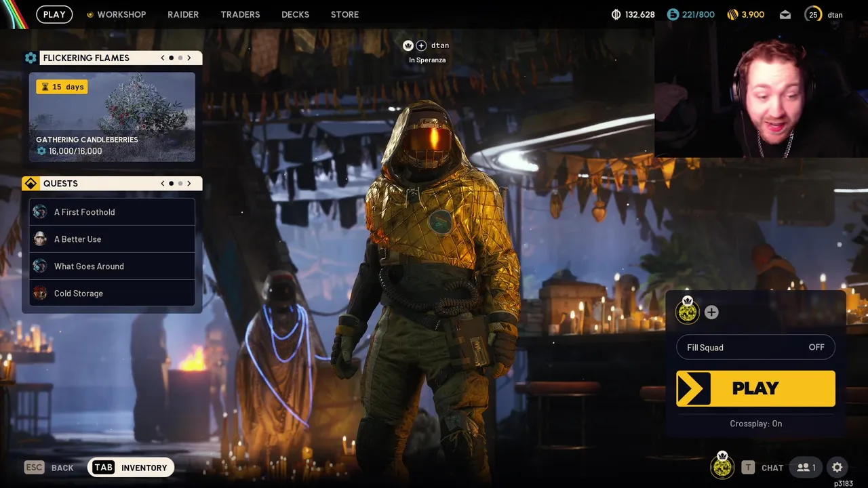Add a squad member with the plus button

coord(711,312)
